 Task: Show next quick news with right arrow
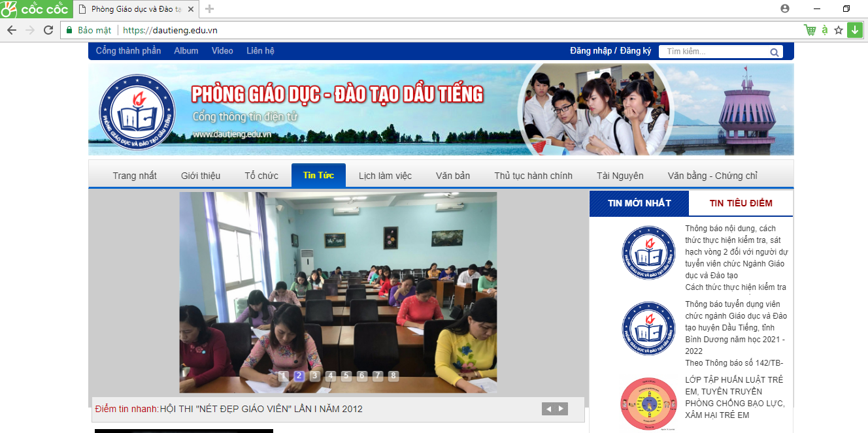pos(561,409)
